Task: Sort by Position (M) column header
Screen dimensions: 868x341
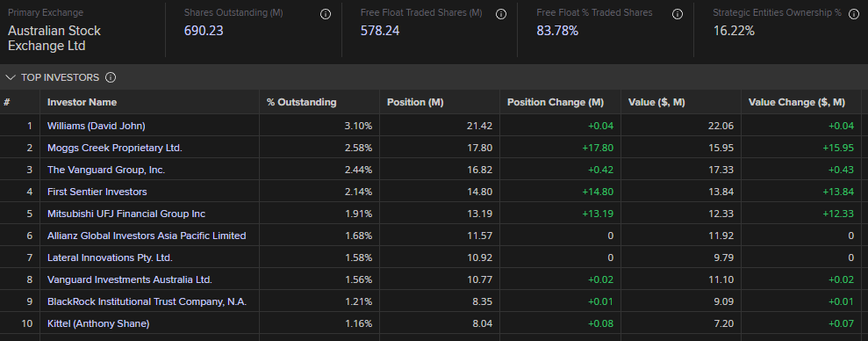Action: pyautogui.click(x=415, y=103)
